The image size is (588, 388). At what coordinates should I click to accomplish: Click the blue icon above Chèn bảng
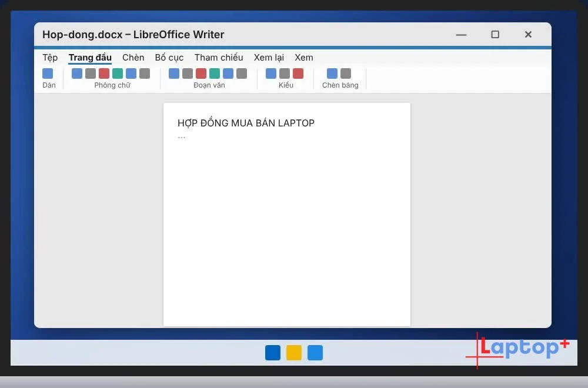(332, 73)
